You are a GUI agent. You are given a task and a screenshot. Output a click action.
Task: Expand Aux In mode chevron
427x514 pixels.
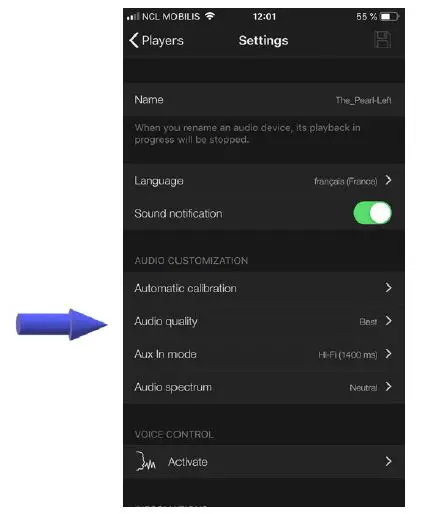tap(388, 354)
